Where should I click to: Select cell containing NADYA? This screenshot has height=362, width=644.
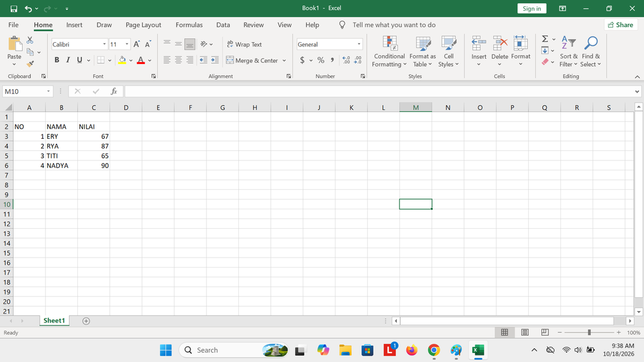pyautogui.click(x=61, y=165)
